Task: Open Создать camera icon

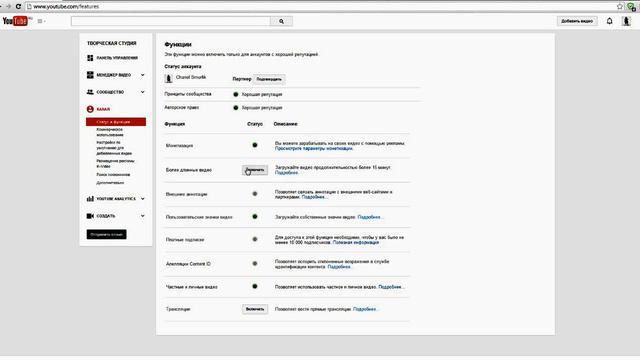Action: (90, 216)
